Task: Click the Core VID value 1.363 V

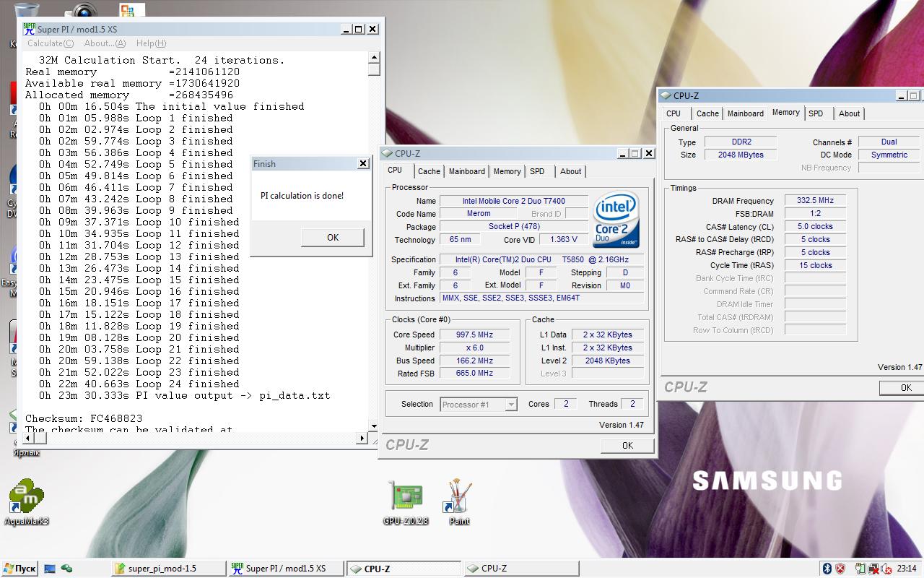Action: coord(563,240)
